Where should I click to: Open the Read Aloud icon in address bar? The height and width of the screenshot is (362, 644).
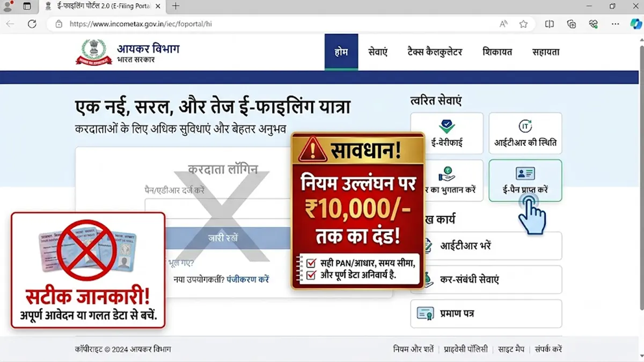point(503,24)
